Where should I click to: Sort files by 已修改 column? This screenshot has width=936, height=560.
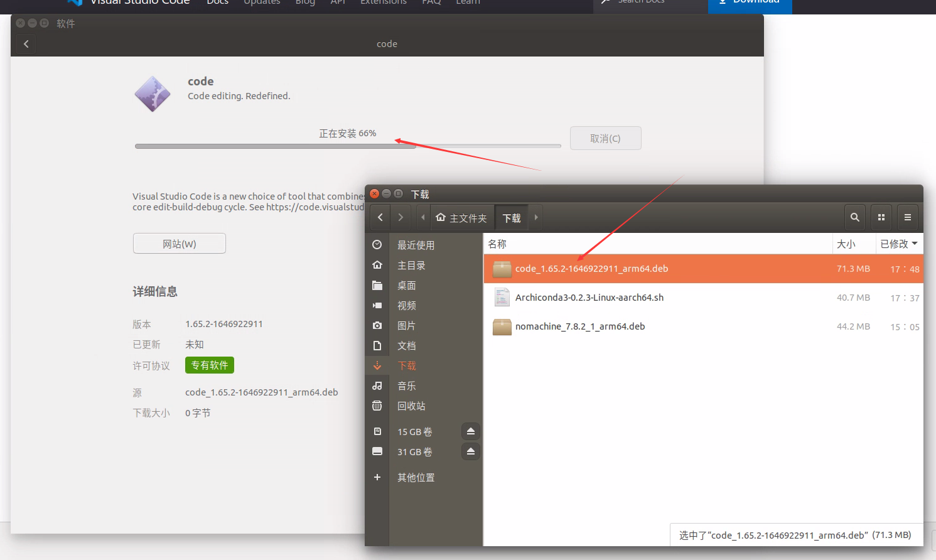tap(899, 244)
